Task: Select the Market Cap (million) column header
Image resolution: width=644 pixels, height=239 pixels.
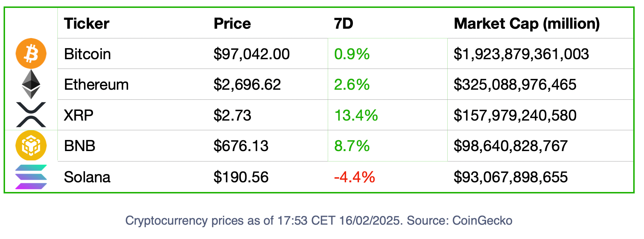Action: click(527, 24)
